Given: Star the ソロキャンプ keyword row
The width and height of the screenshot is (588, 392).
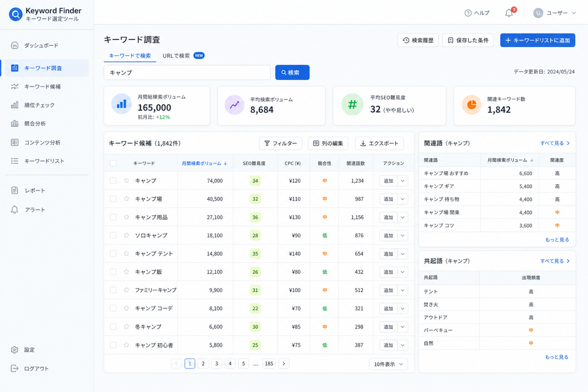Looking at the screenshot, I should click(126, 235).
